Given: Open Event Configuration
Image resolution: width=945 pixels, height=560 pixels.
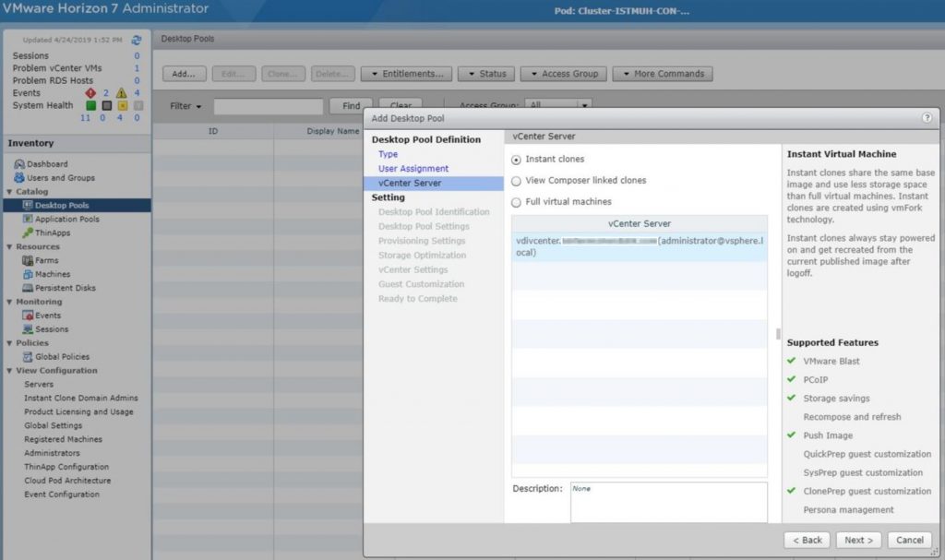Looking at the screenshot, I should [62, 494].
